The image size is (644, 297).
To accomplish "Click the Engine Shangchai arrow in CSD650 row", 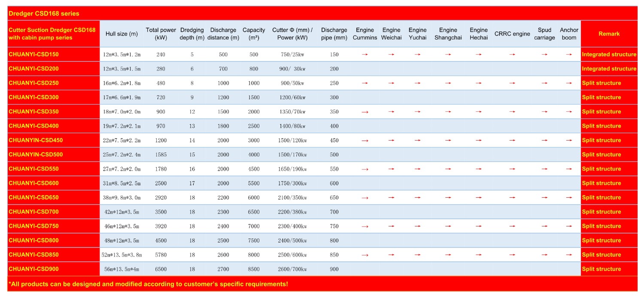I will pyautogui.click(x=448, y=197).
